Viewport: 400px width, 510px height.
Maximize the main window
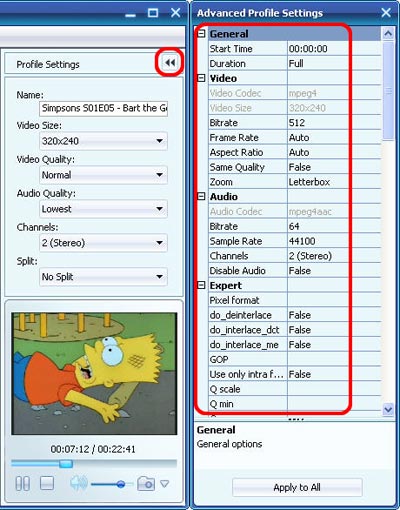[x=153, y=13]
